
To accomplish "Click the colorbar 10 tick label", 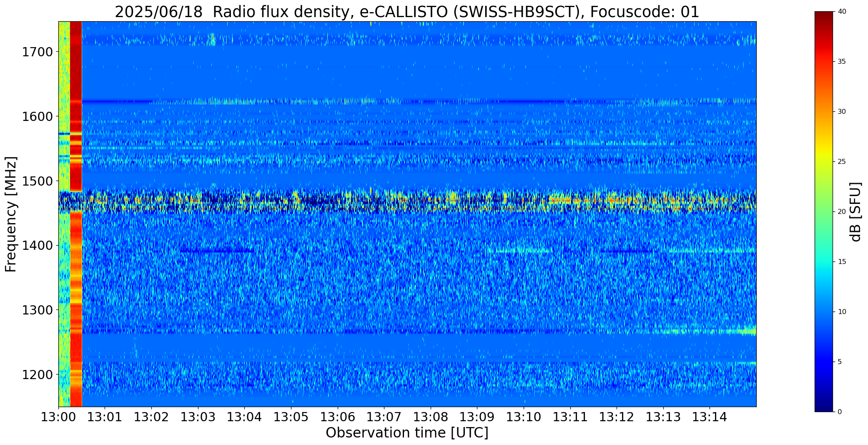I will (842, 312).
